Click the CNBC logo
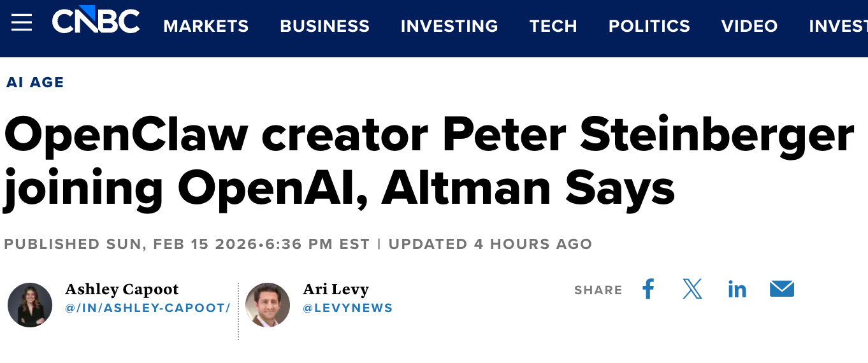The width and height of the screenshot is (868, 363). 96,22
